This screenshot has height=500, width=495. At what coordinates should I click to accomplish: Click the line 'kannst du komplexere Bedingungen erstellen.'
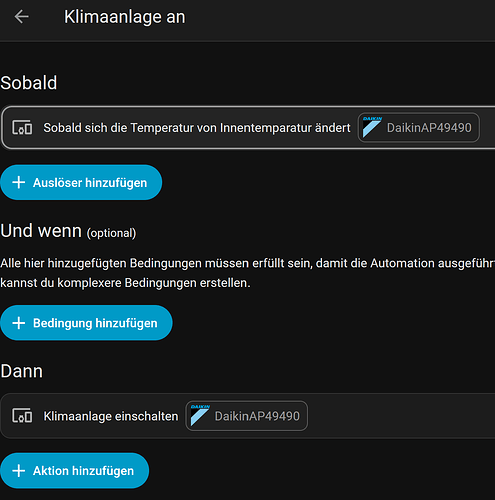click(x=125, y=283)
